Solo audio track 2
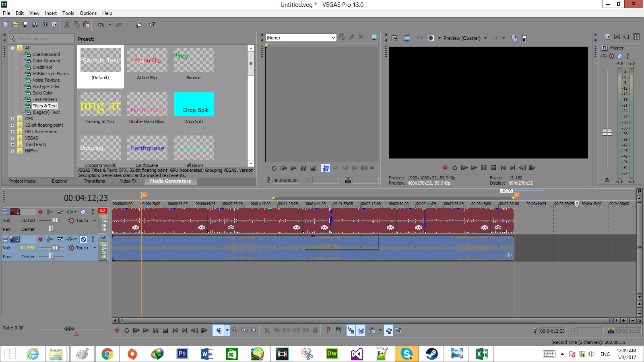644x362 pixels. click(93, 239)
